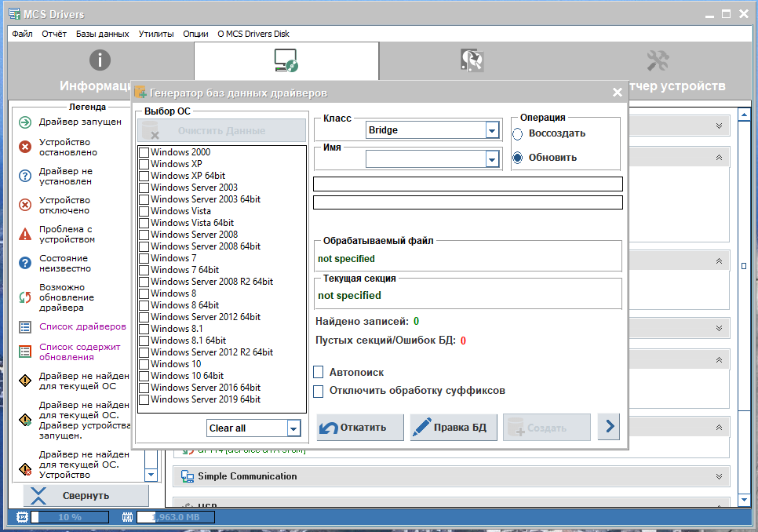Viewport: 758px width, 532px height.
Task: Click the 'Устройство отключено' red circle icon
Action: [x=25, y=205]
